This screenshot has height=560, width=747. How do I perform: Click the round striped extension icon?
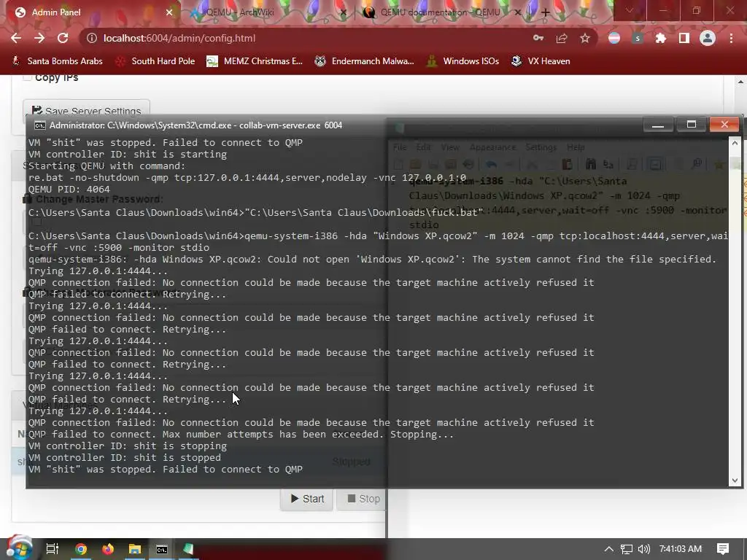pyautogui.click(x=614, y=38)
